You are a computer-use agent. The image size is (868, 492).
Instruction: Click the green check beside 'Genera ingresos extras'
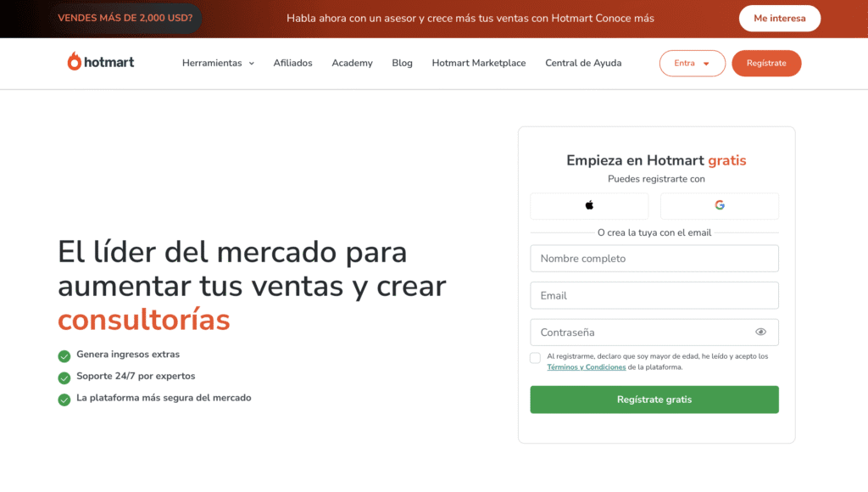tap(64, 355)
